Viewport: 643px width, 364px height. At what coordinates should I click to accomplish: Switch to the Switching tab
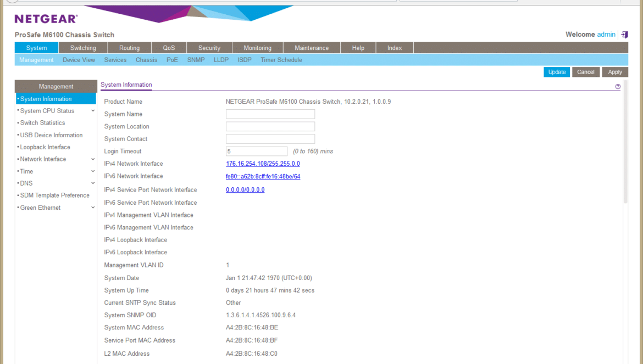[83, 48]
